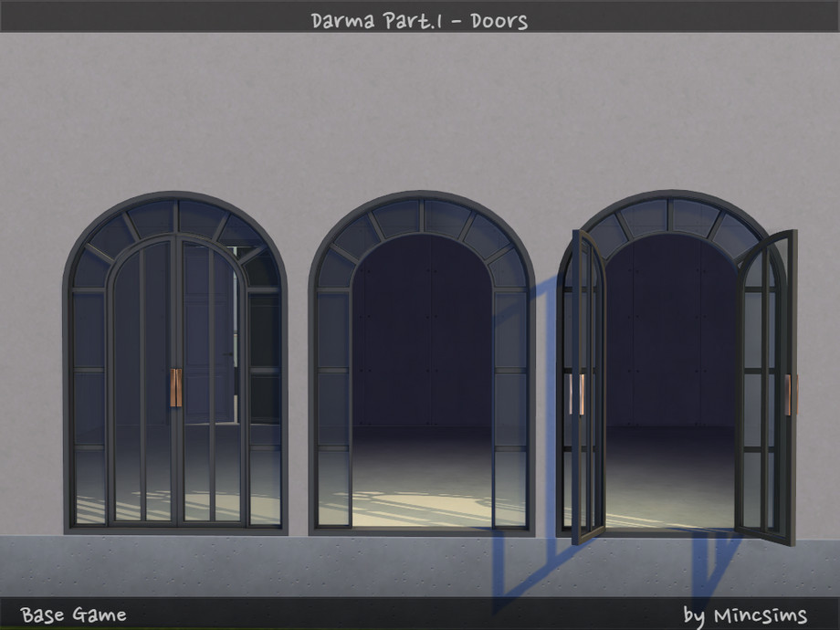This screenshot has width=840, height=630.
Task: Click the copper handle on the closed left door
Action: [x=175, y=387]
